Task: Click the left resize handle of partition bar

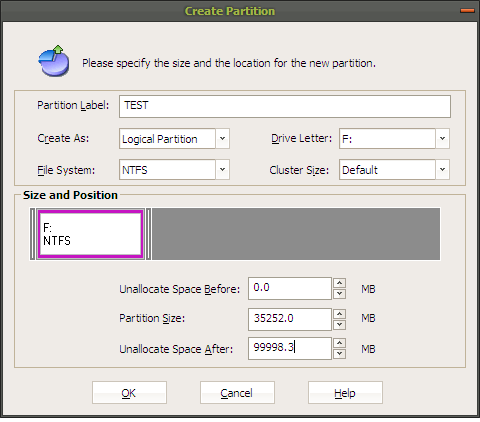Action: coord(32,234)
